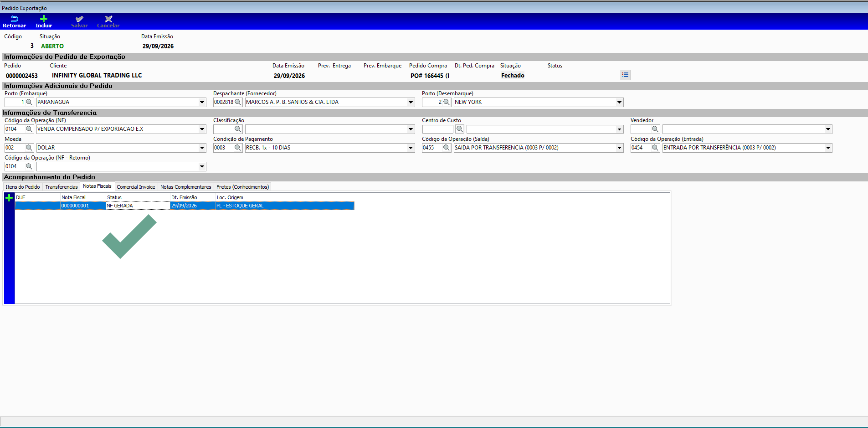Open Fretes (Conhecimentos) tab
This screenshot has height=428, width=868.
(243, 187)
